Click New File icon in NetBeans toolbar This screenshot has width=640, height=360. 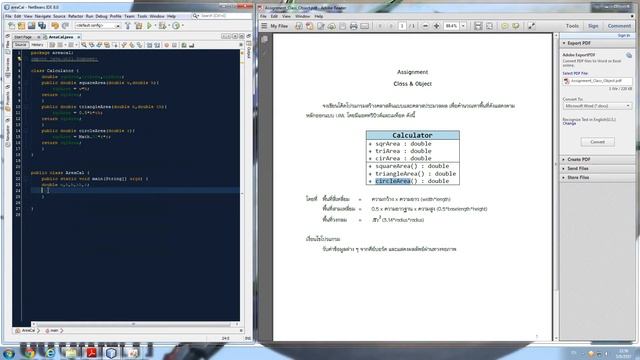[11, 26]
